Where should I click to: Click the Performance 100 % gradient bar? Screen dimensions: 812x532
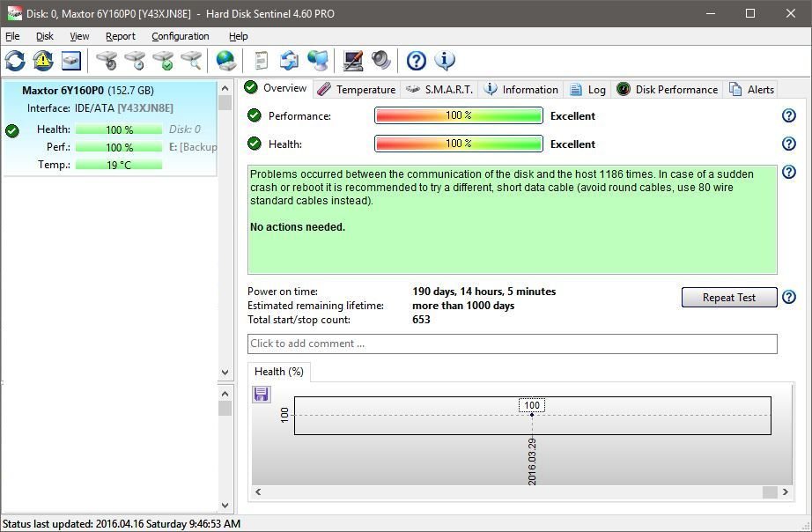tap(459, 115)
